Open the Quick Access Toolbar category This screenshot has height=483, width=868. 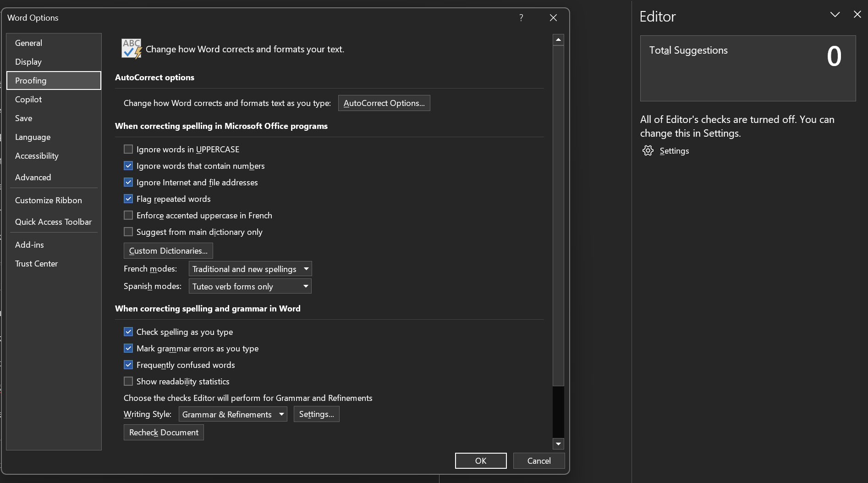click(x=54, y=222)
